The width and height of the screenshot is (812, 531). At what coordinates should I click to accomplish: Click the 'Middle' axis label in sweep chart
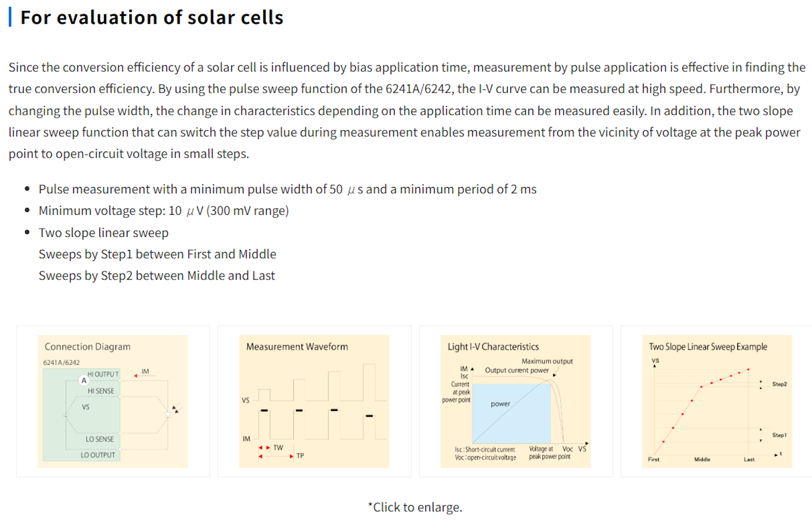702,459
